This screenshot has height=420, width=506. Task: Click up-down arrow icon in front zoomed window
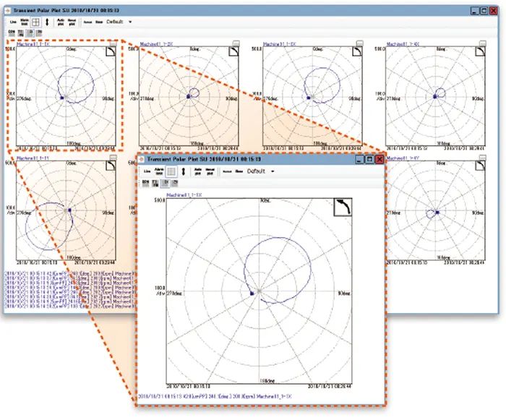184,171
